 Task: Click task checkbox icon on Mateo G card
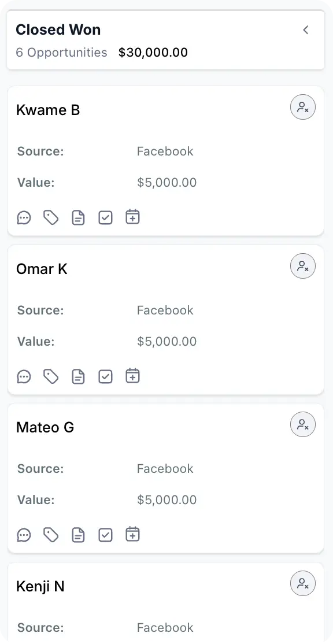pyautogui.click(x=106, y=535)
